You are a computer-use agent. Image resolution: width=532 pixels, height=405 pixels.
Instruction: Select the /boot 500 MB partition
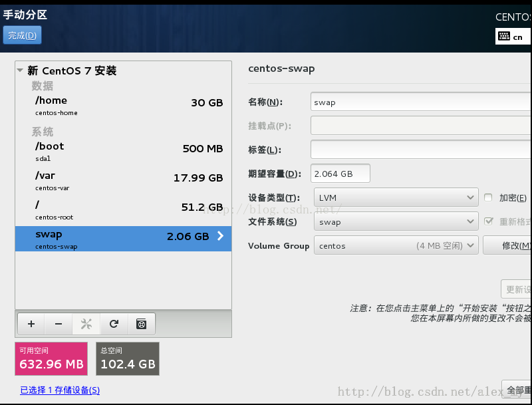point(124,152)
